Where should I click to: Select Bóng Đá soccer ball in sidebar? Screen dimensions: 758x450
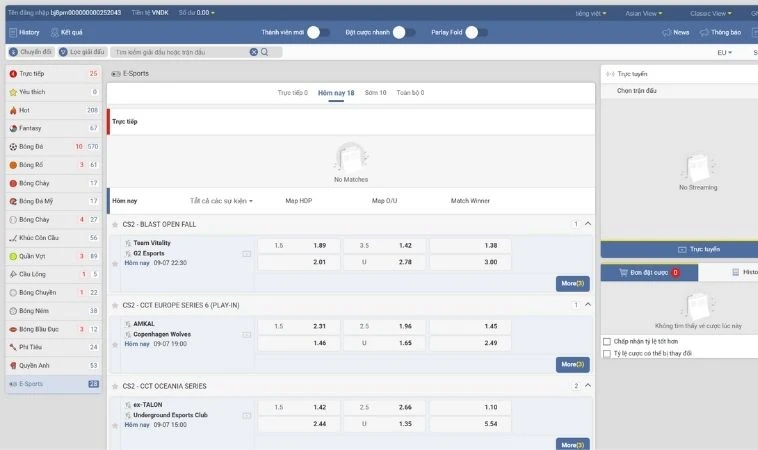pyautogui.click(x=13, y=146)
